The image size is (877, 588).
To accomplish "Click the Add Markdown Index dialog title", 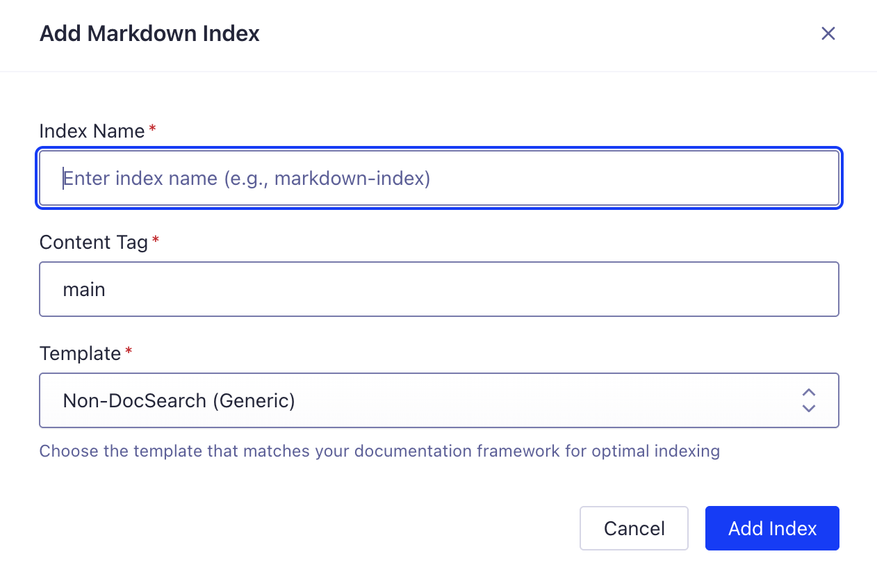I will (149, 33).
